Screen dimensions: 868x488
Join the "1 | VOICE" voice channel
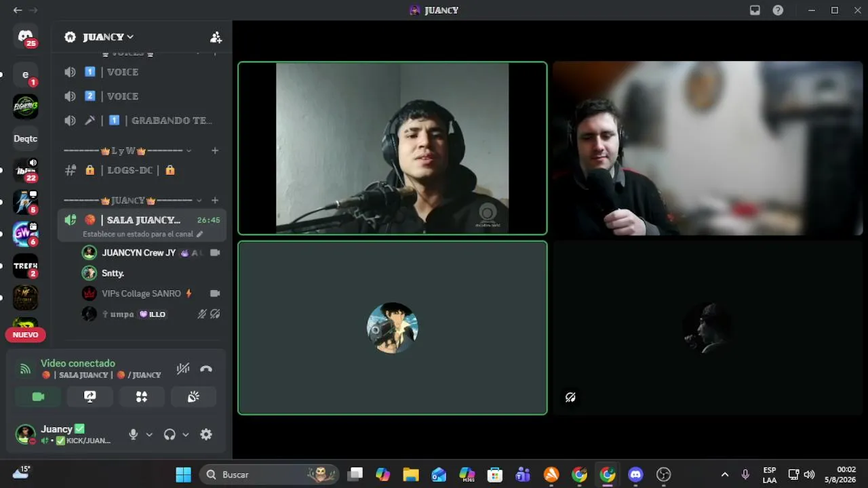point(142,72)
